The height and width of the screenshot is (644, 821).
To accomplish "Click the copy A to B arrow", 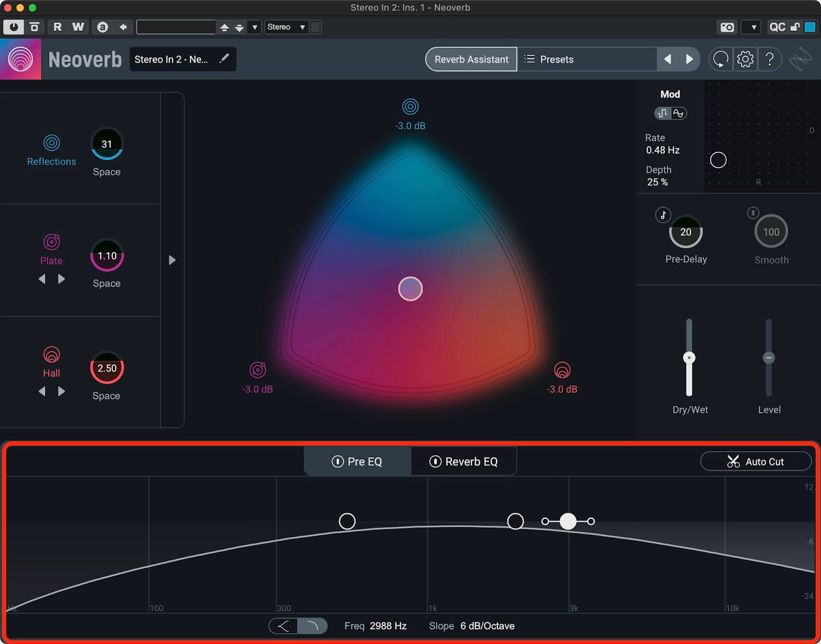I will 123,27.
